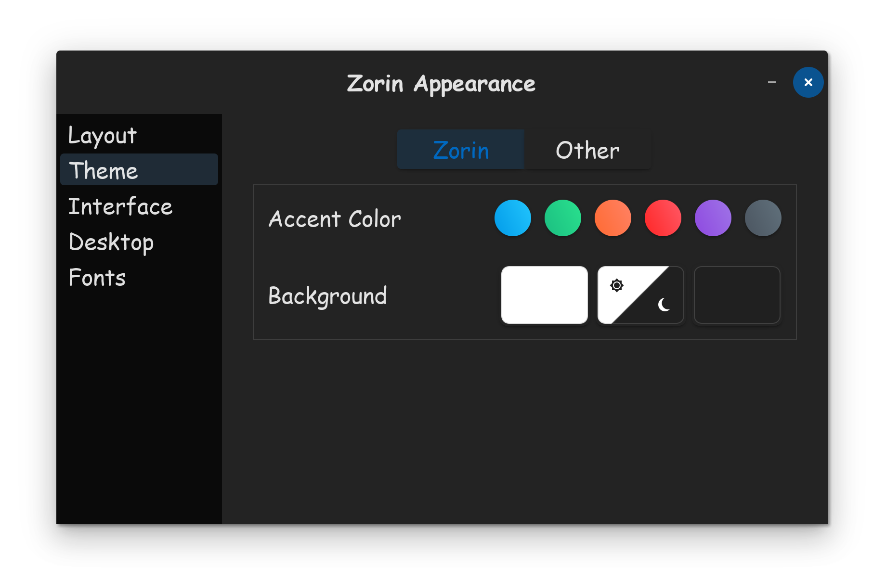Select the Theme sidebar item
Screen dimensions: 886x588
(139, 170)
